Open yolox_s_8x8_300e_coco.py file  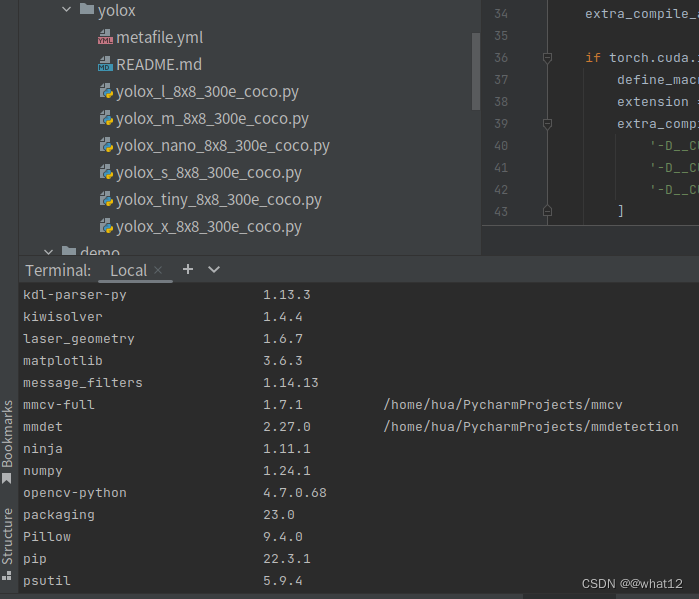(x=209, y=173)
